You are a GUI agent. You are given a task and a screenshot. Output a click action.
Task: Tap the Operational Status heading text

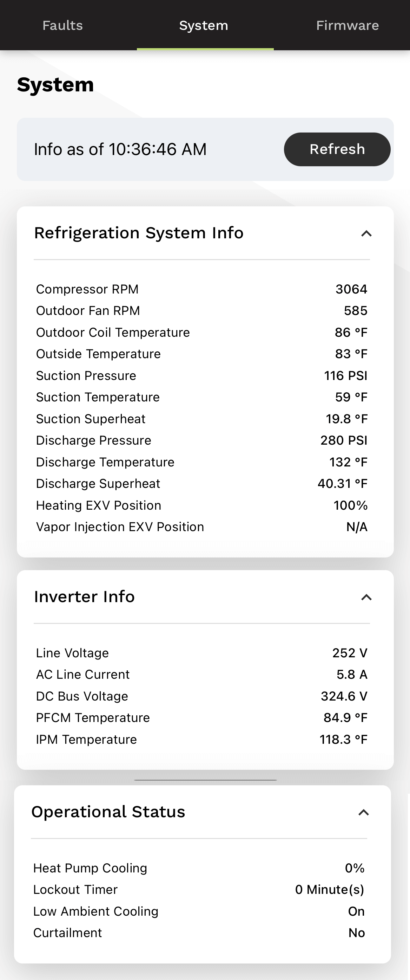click(x=108, y=812)
